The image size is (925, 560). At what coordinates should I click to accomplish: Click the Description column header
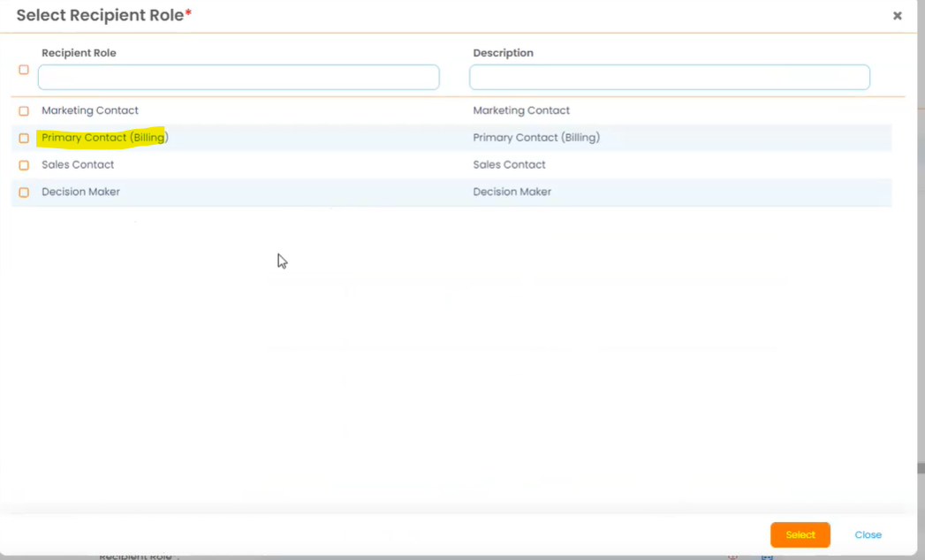click(503, 53)
